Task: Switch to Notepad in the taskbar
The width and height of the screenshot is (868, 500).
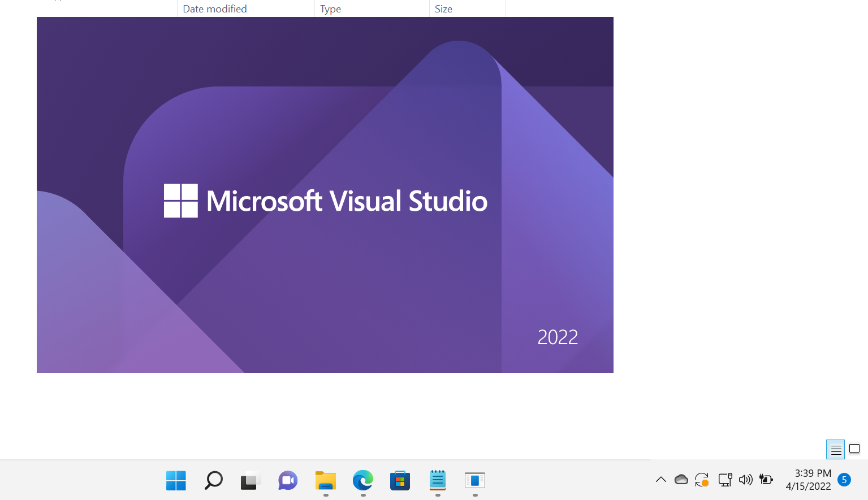Action: (437, 481)
